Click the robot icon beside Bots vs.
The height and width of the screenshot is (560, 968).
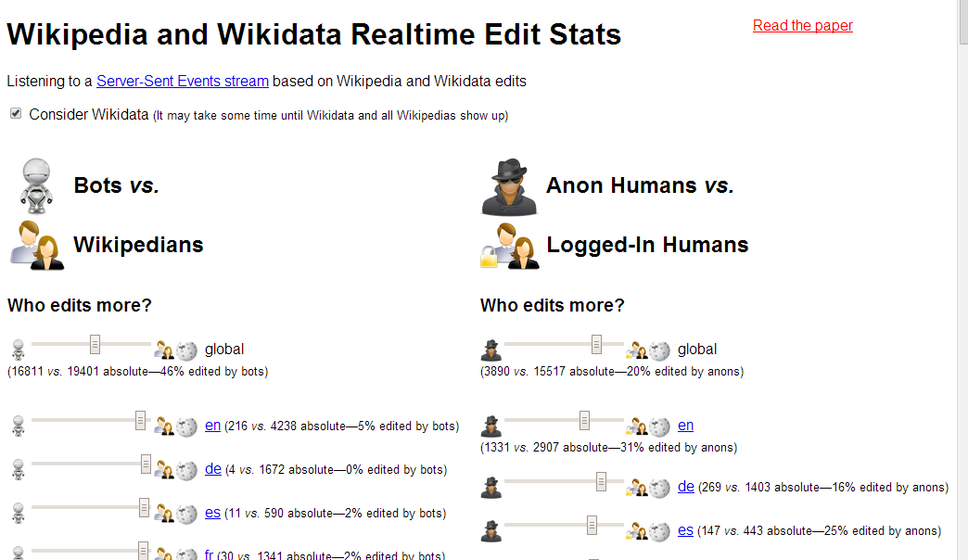click(36, 185)
